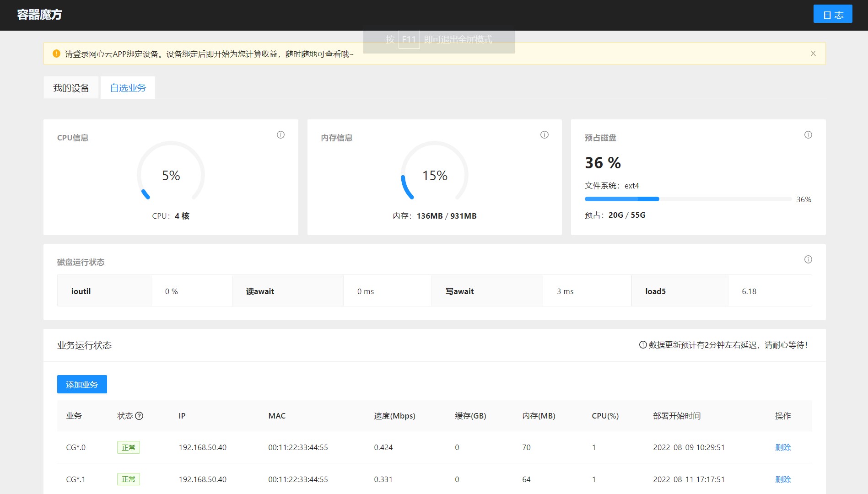Image resolution: width=868 pixels, height=494 pixels.
Task: Show info tooltip for 磁盘运行状态 panel
Action: pyautogui.click(x=808, y=259)
